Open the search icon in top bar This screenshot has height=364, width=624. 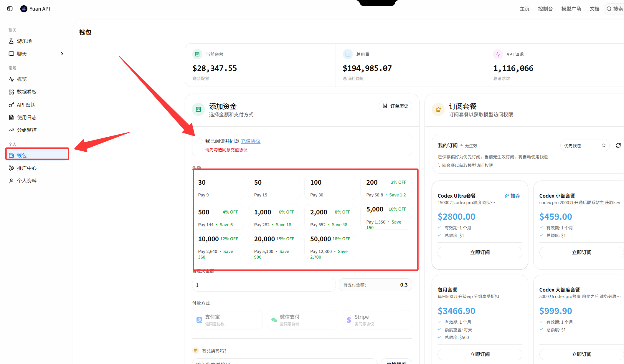[x=609, y=9]
